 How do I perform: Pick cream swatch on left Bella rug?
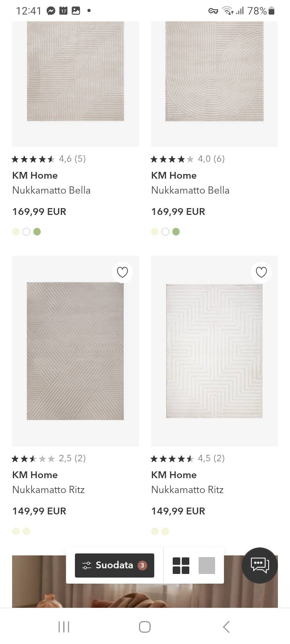pyautogui.click(x=16, y=232)
